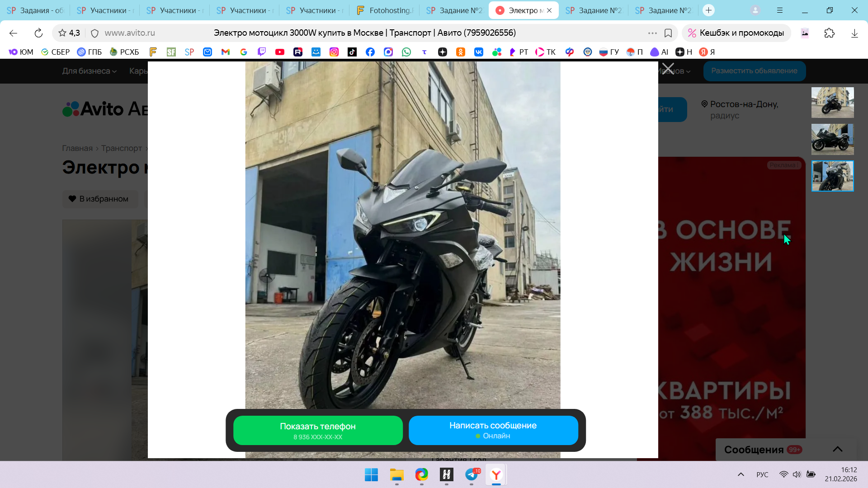This screenshot has height=488, width=868.
Task: Expand the Для бизнеса dropdown
Action: pos(89,71)
